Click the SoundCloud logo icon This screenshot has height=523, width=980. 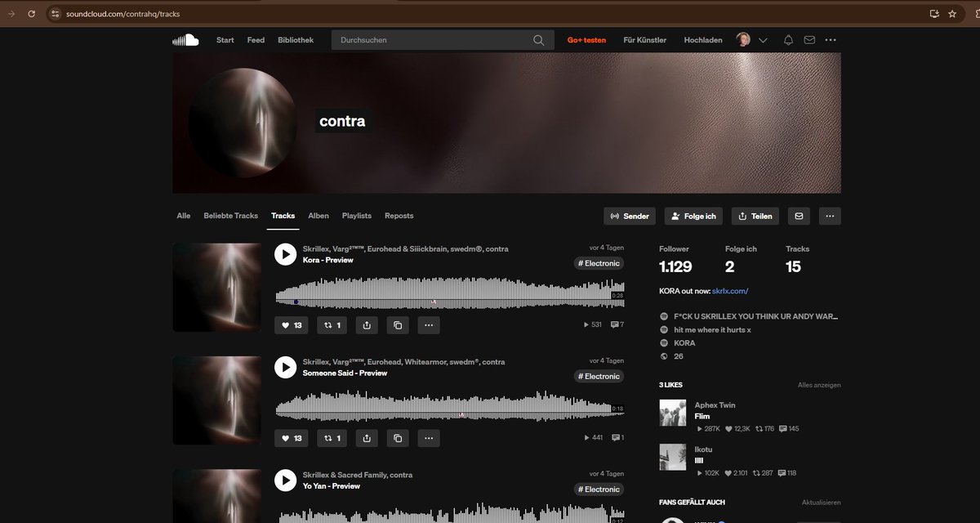point(185,40)
